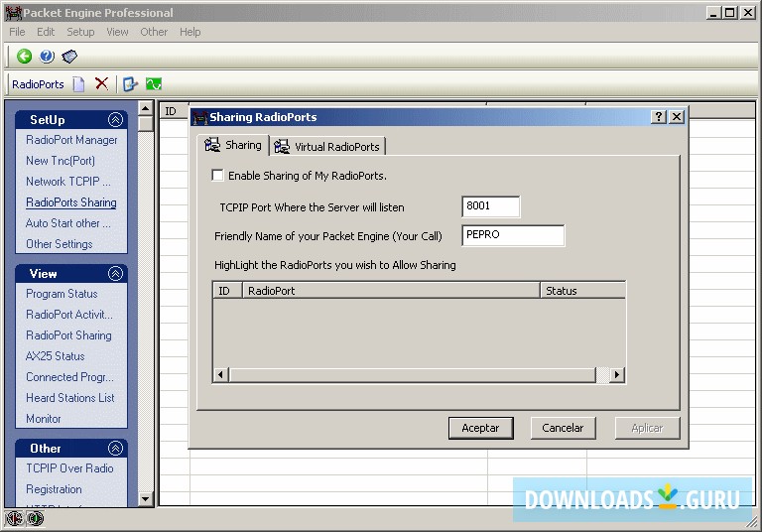Click the dialog list ID column header
Viewport: 762px width, 532px height.
coord(227,290)
